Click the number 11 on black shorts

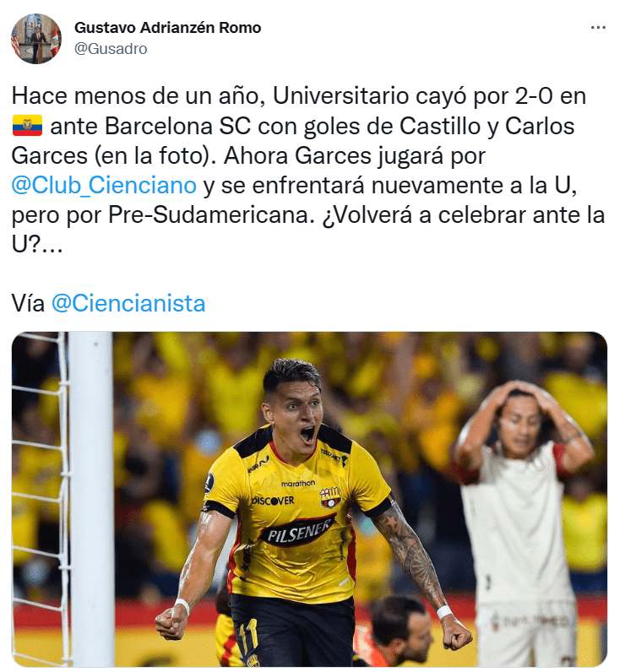pyautogui.click(x=249, y=635)
